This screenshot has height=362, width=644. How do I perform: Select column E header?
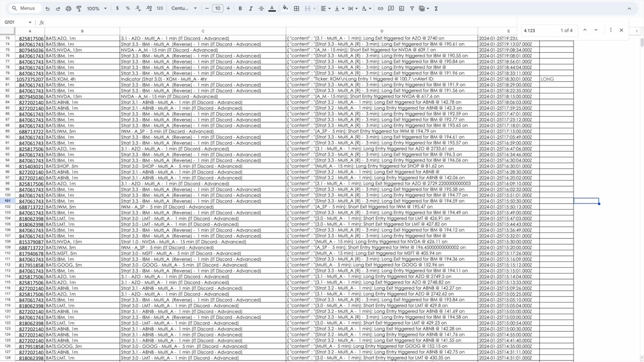(508, 31)
